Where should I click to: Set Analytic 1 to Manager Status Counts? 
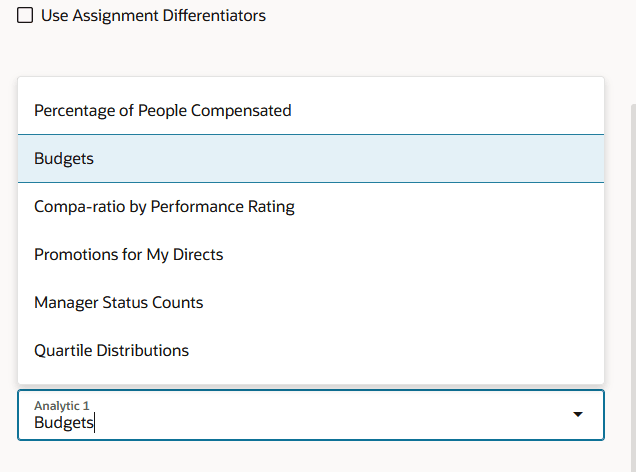point(119,302)
